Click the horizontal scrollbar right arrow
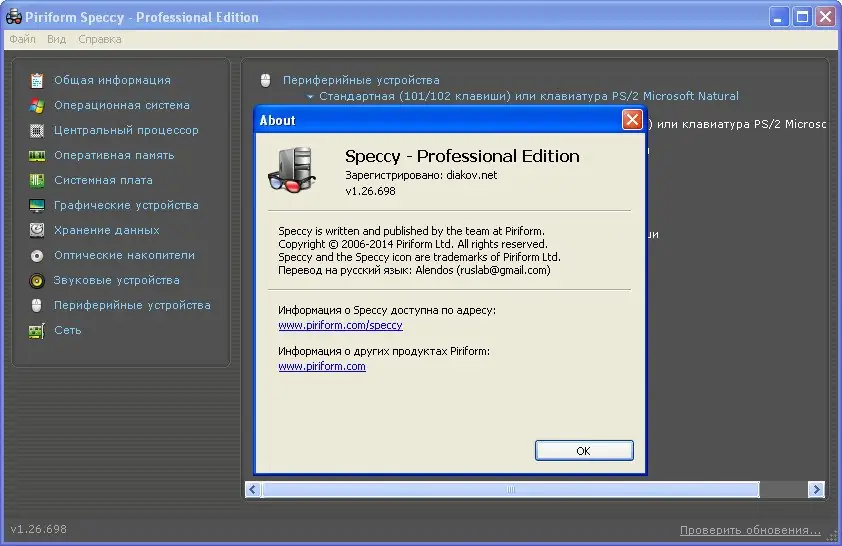The image size is (842, 546). [x=817, y=490]
